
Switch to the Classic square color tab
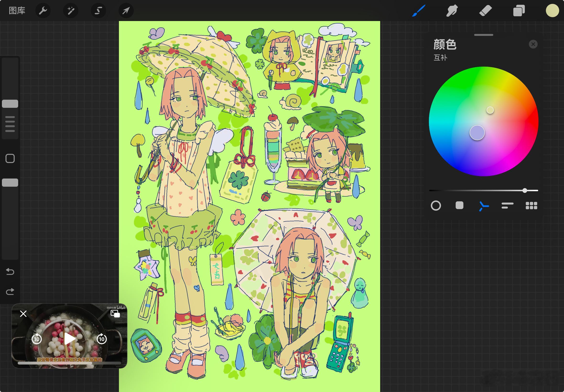coord(459,205)
